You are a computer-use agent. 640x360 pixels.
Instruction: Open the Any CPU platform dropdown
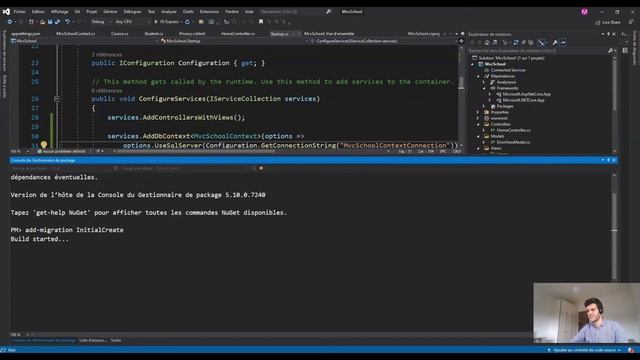[133, 22]
